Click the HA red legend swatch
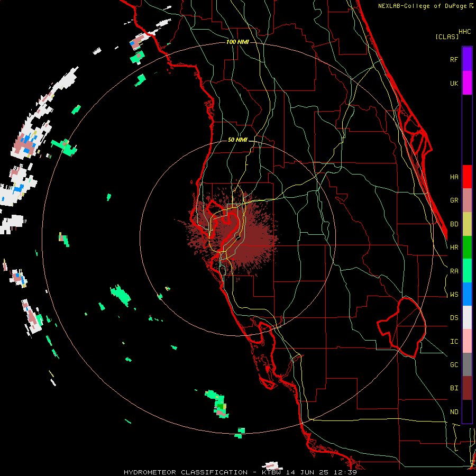Screen dimensions: 476x476 tap(467, 177)
